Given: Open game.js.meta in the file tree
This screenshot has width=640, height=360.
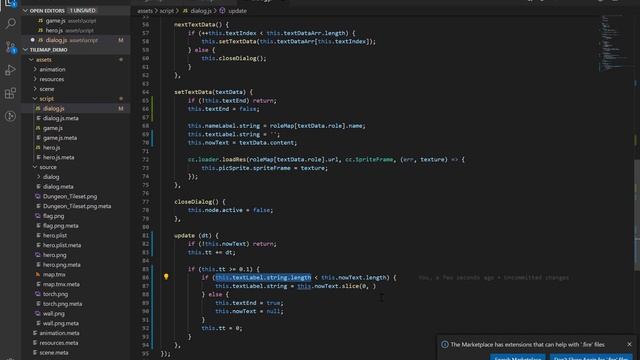Looking at the screenshot, I should 60,138.
